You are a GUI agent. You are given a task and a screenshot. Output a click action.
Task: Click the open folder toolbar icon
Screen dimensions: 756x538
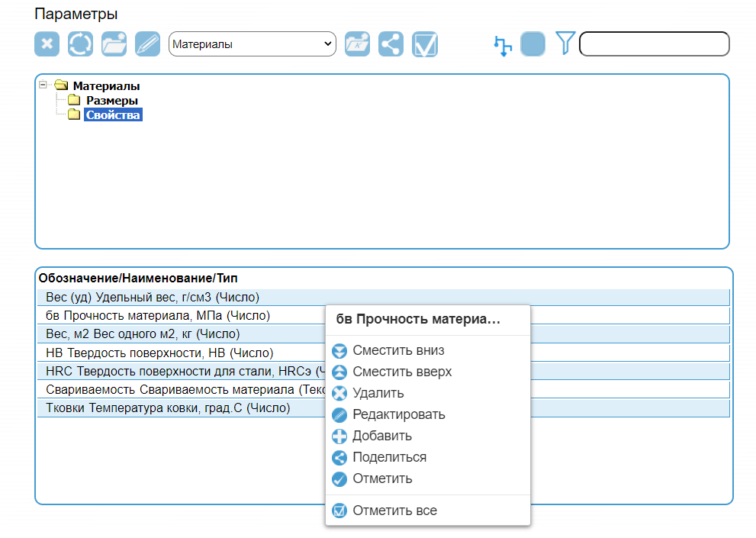click(x=114, y=43)
